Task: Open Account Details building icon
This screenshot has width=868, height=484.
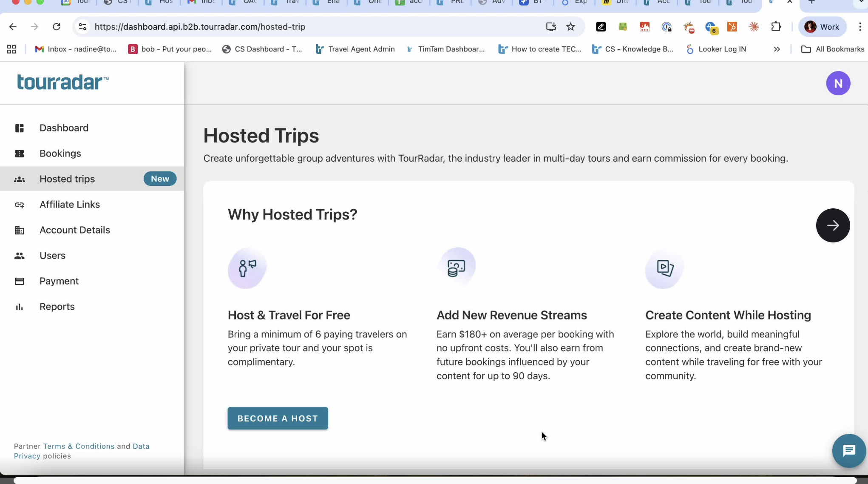Action: click(19, 230)
